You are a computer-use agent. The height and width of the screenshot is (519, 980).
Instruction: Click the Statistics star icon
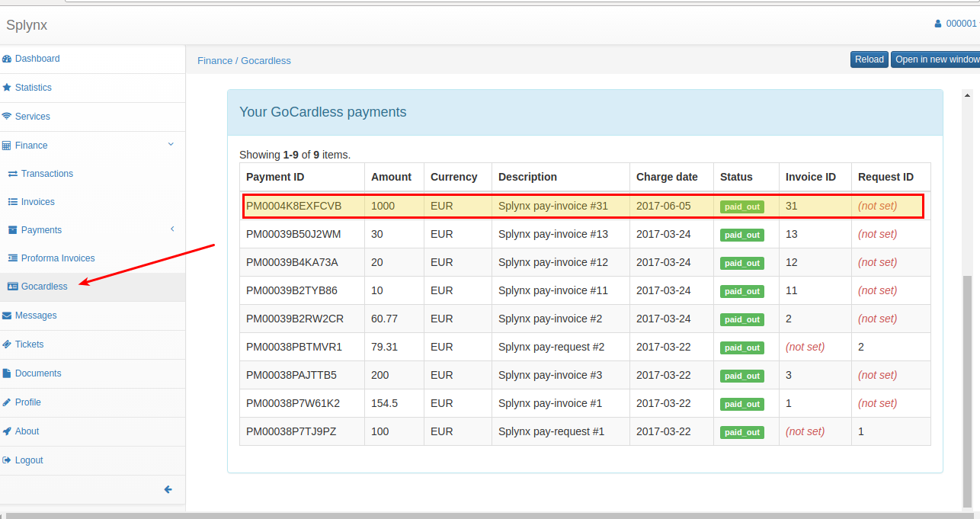[7, 88]
